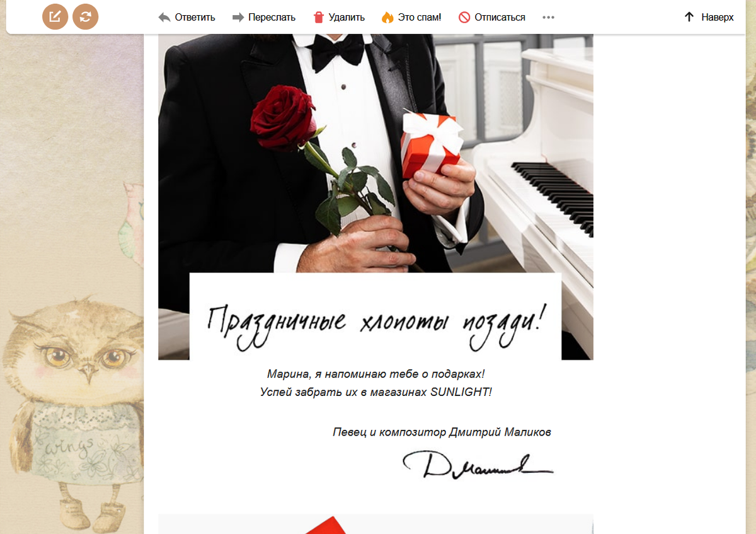Click the red unsubscribe circle icon
The height and width of the screenshot is (534, 756).
tap(464, 17)
